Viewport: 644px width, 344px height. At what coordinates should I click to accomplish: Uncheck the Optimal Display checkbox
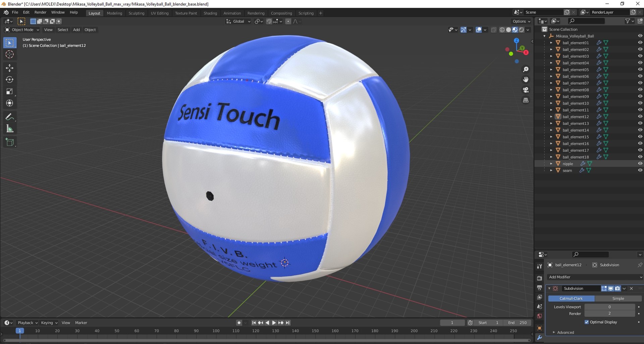(x=587, y=322)
